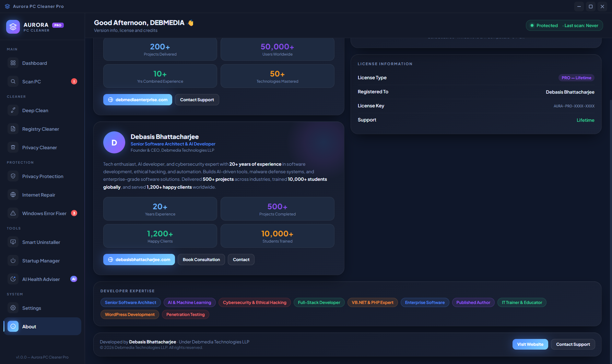
Task: Click the Cybersecurity & Ethical Hacking tag
Action: click(x=255, y=302)
